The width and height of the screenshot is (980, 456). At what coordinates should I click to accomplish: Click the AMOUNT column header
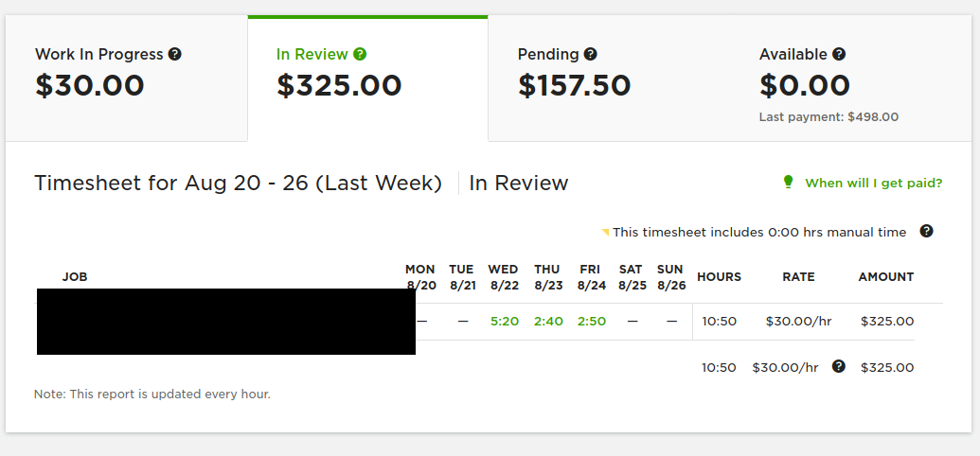point(885,277)
